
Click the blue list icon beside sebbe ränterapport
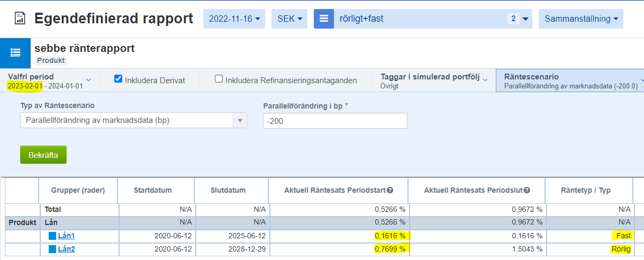click(x=15, y=53)
